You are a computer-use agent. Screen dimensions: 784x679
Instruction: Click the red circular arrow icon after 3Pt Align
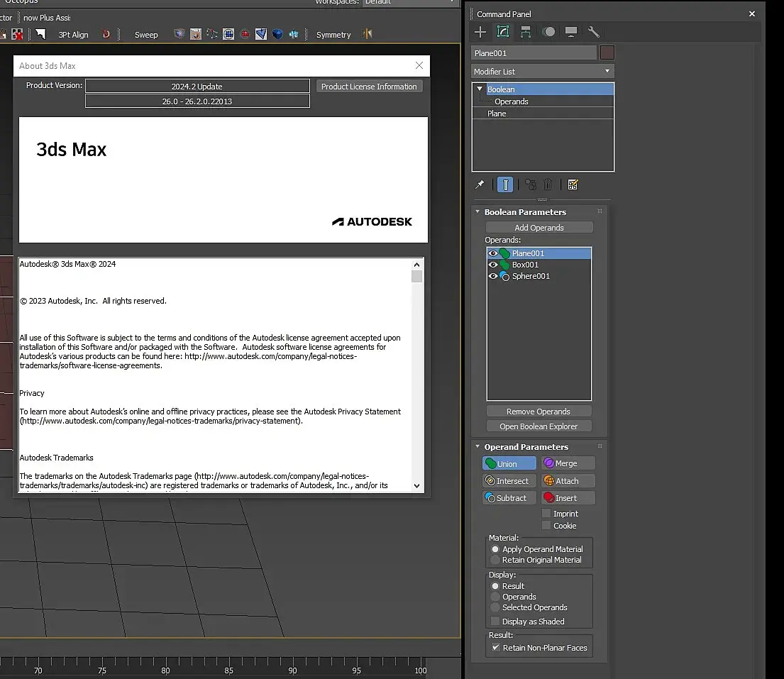106,35
